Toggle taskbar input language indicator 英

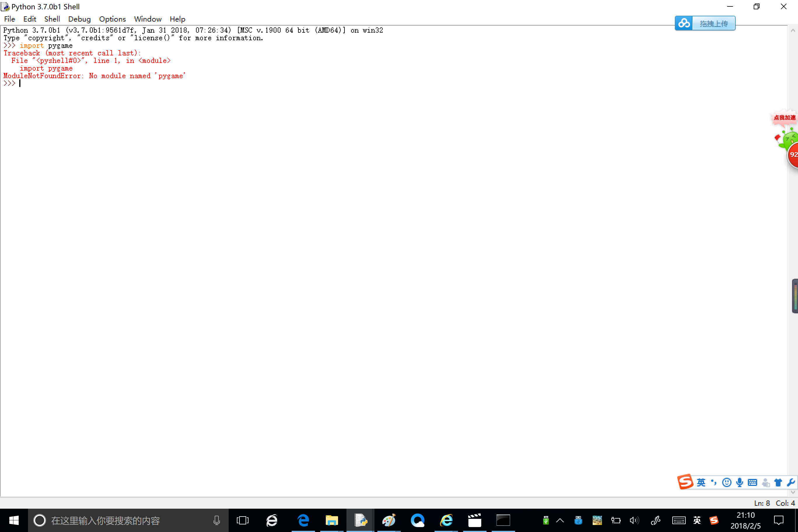click(697, 520)
